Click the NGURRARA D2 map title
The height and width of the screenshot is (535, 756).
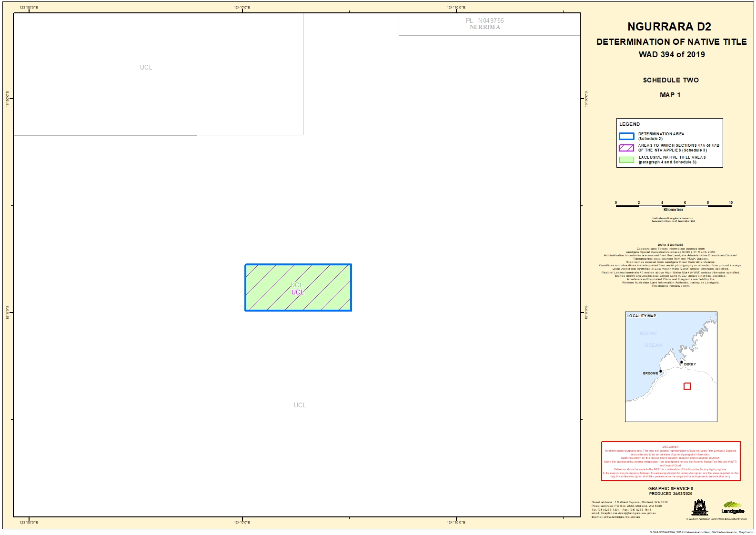pyautogui.click(x=669, y=27)
